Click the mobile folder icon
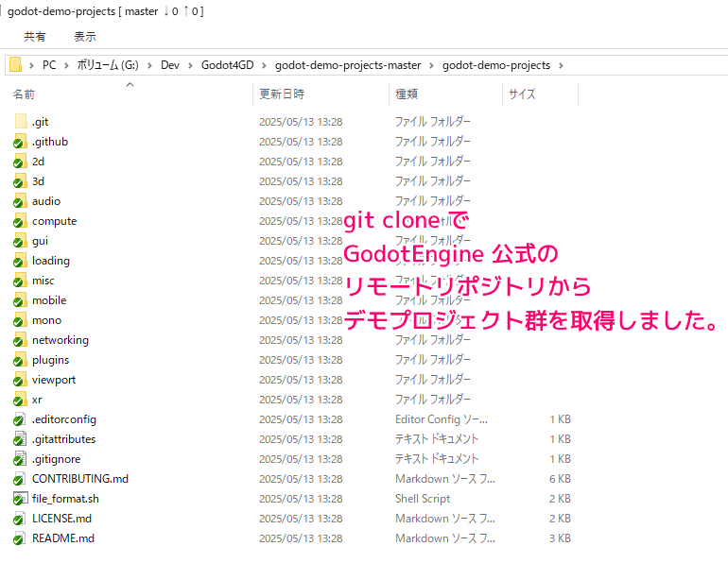Image resolution: width=728 pixels, height=563 pixels. coord(20,300)
